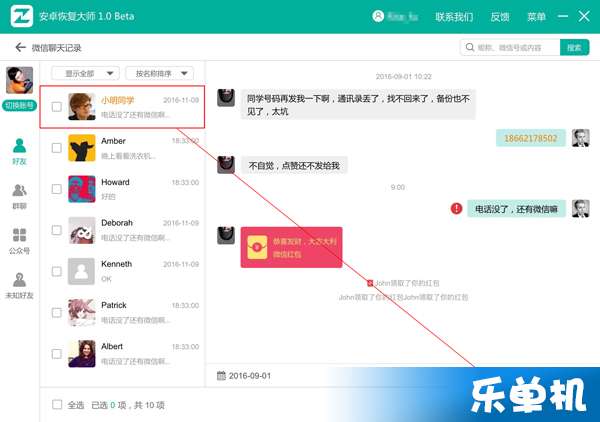
Task: Click the sent bubble 电话没了，还有微信嘛
Action: [x=516, y=209]
